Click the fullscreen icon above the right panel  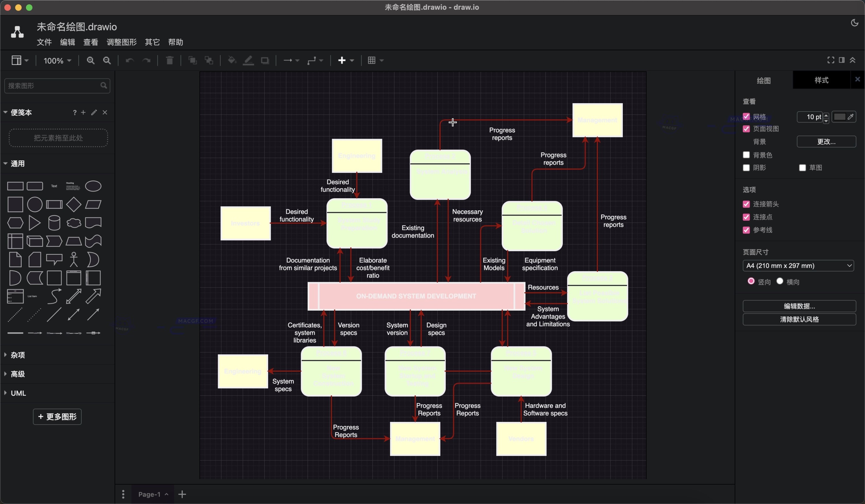[x=831, y=60]
